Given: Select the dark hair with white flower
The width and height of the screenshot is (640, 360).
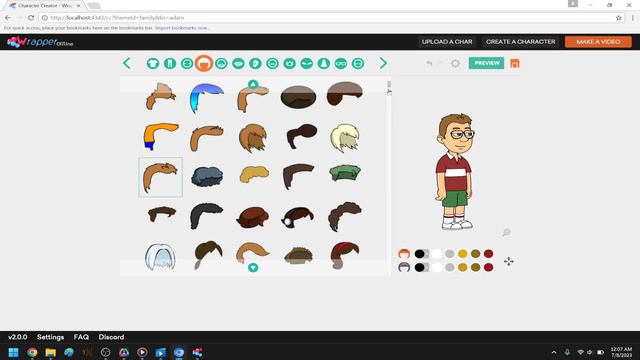Looking at the screenshot, I should tap(298, 217).
